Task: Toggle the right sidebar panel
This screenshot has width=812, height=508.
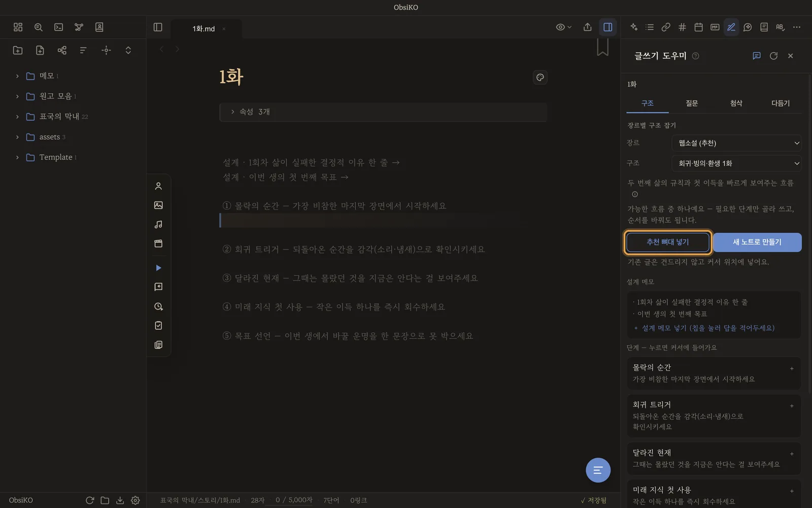Action: click(x=607, y=27)
